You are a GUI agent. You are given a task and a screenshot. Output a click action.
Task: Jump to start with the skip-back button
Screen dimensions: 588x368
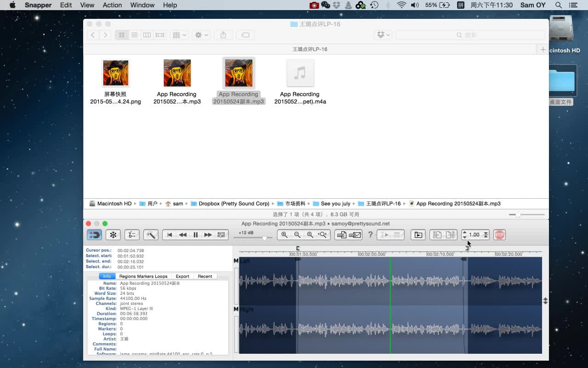pos(170,235)
